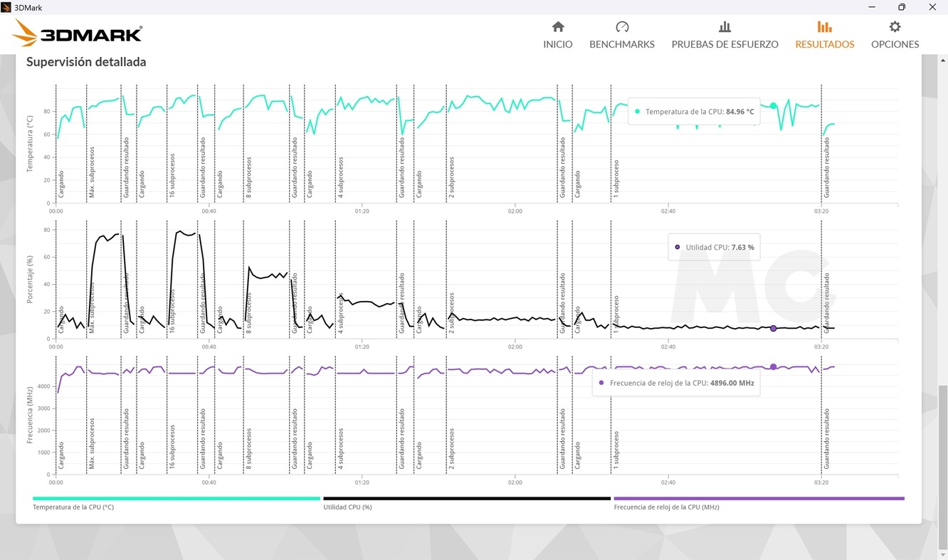Click the vertical scrollbar thumb

(942, 466)
